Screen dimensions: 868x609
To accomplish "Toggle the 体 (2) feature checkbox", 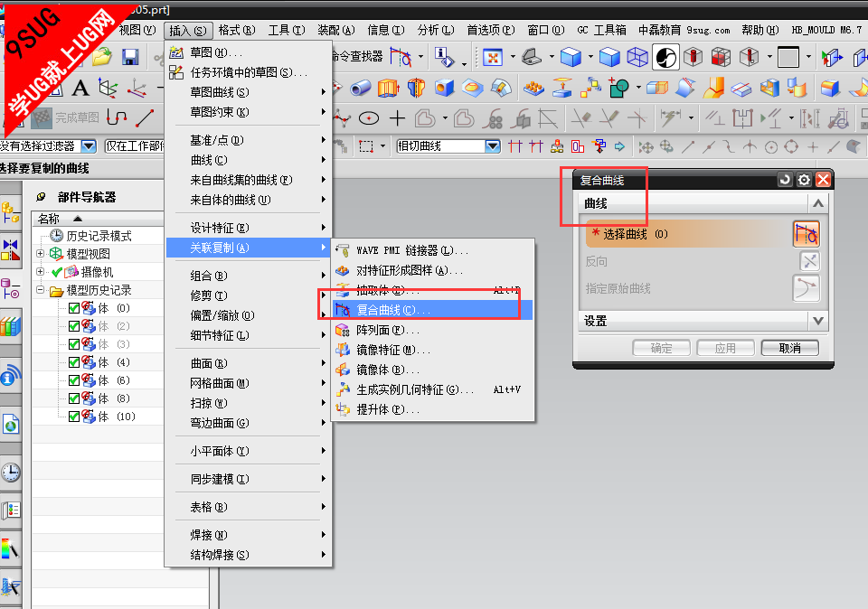I will [74, 326].
